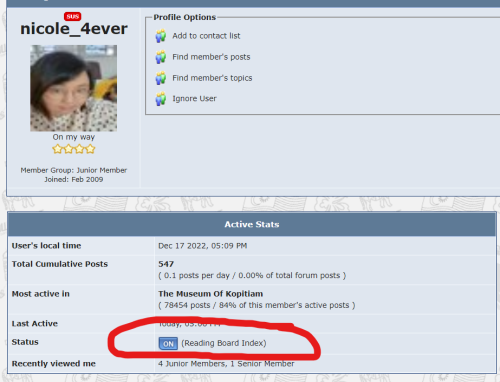Click the blue ON status badge
Viewport: 500px width, 382px height.
click(x=168, y=343)
